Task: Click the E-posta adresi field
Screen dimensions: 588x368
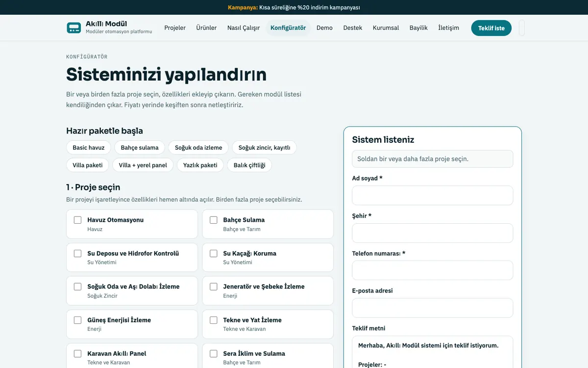Action: coord(433,308)
